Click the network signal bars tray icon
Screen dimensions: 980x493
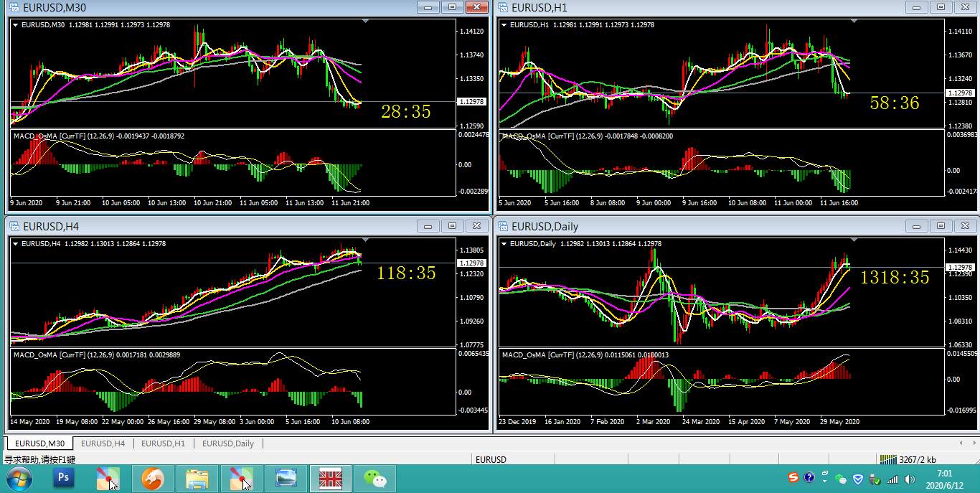[x=892, y=479]
